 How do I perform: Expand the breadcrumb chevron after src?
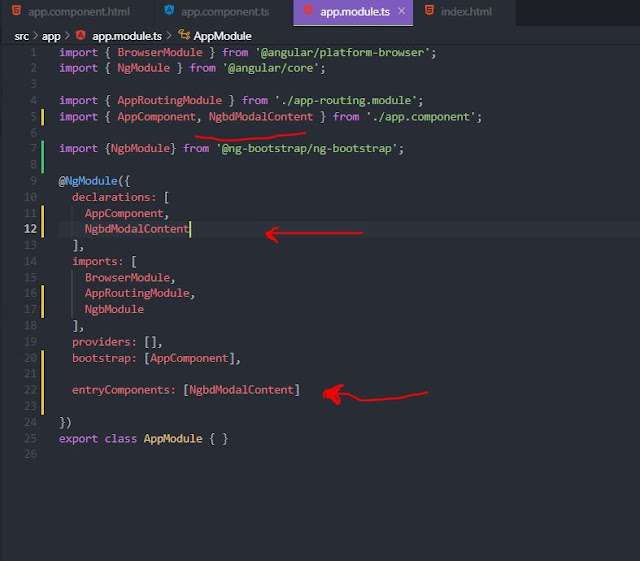(35, 36)
